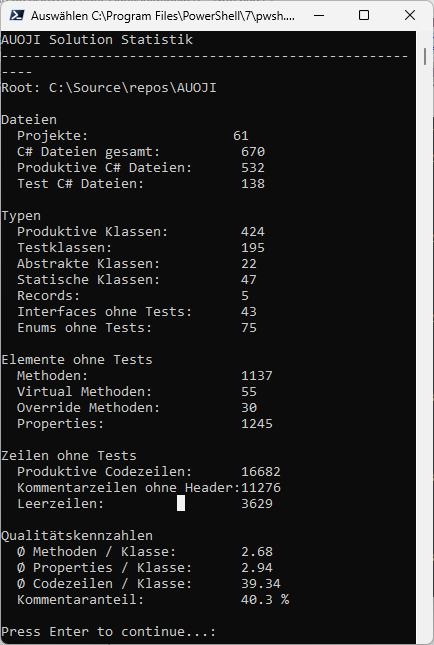
Task: Click the 'Produktive Klassen' value 424
Action: [253, 232]
